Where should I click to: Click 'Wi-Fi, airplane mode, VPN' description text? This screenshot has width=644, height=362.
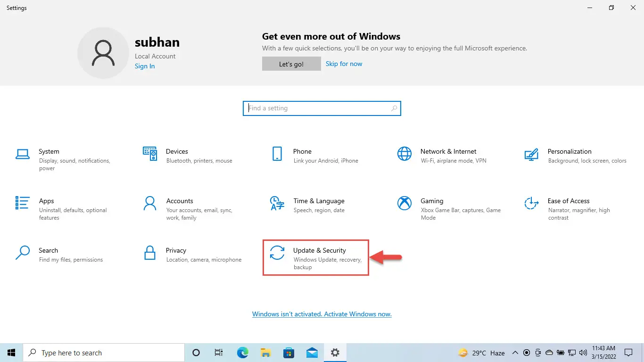click(454, 161)
